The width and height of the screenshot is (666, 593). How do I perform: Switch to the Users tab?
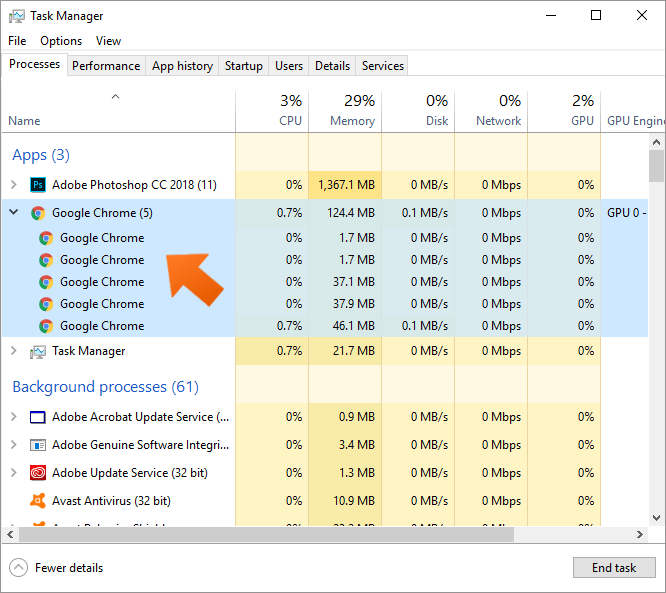(289, 66)
